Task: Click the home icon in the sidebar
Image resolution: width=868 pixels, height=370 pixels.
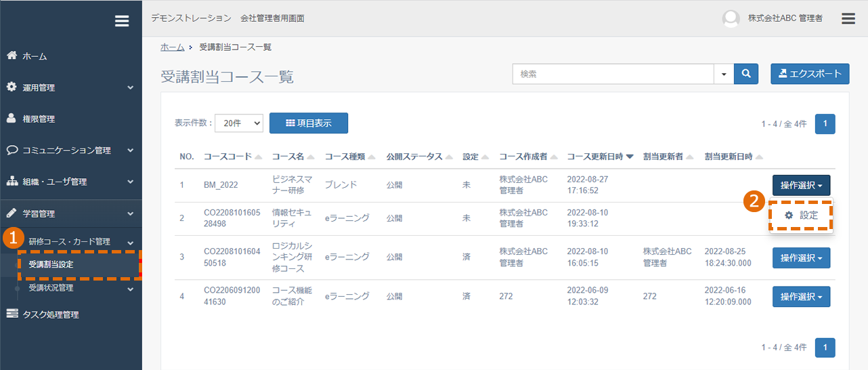Action: coord(12,56)
